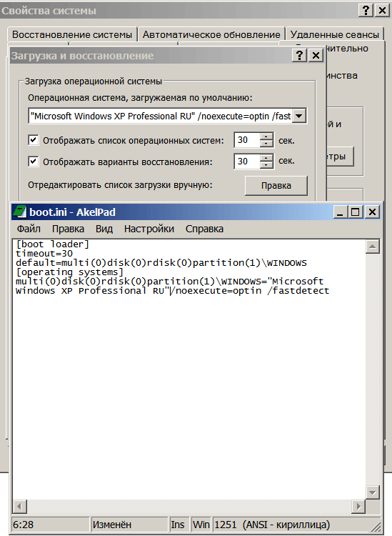Image resolution: width=392 pixels, height=536 pixels.
Task: Expand the default operating system dropdown
Action: point(299,116)
